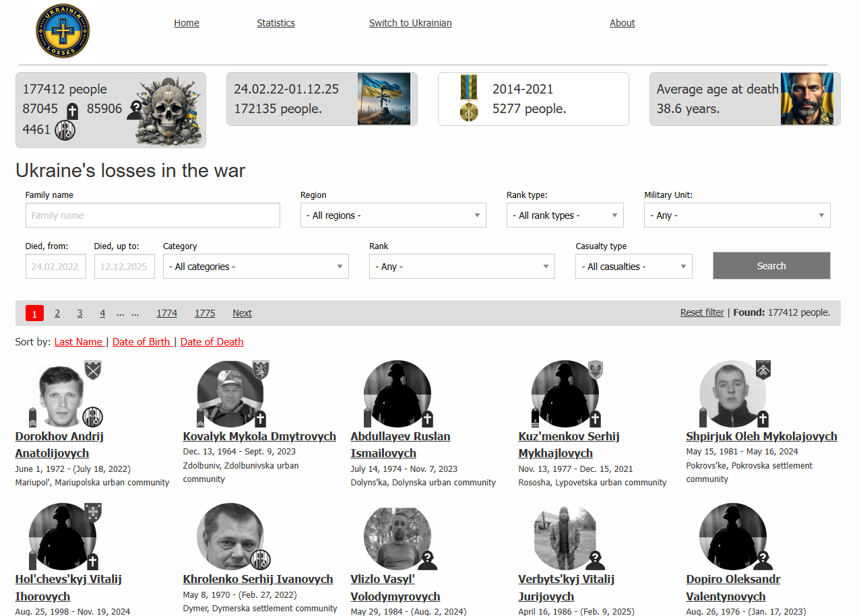Click the Died from date field
This screenshot has width=859, height=616.
pyautogui.click(x=56, y=267)
